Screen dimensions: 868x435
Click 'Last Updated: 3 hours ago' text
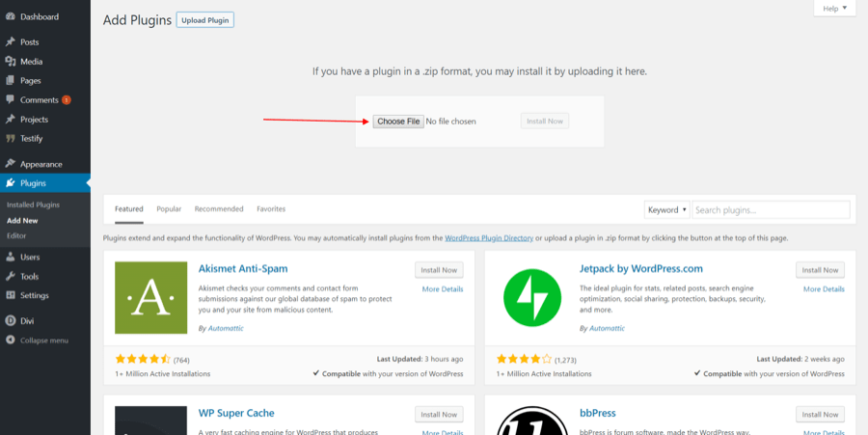[420, 359]
